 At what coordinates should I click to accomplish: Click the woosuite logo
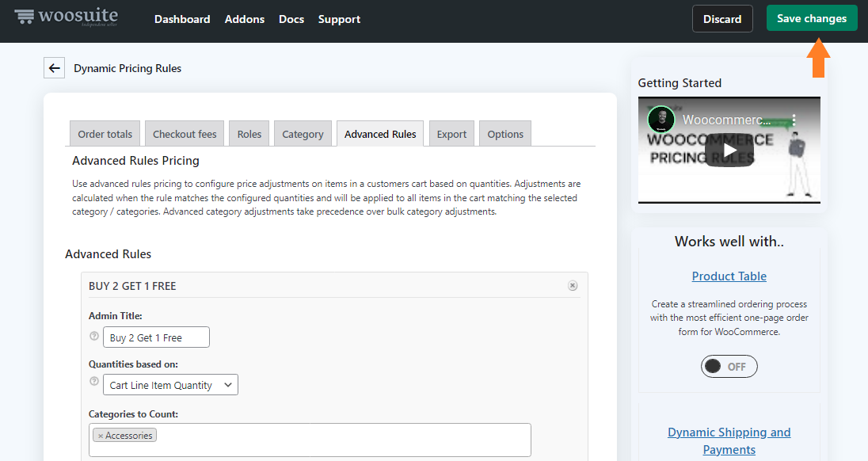(x=66, y=17)
